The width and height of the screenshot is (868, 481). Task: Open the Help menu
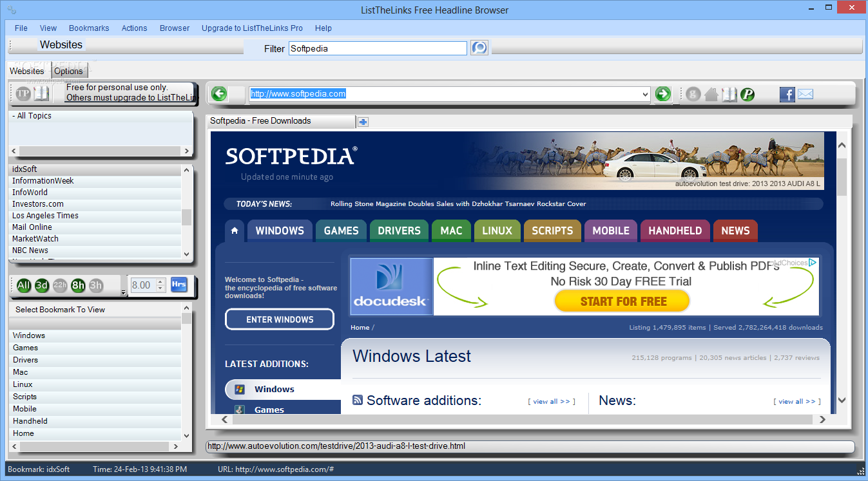[323, 28]
